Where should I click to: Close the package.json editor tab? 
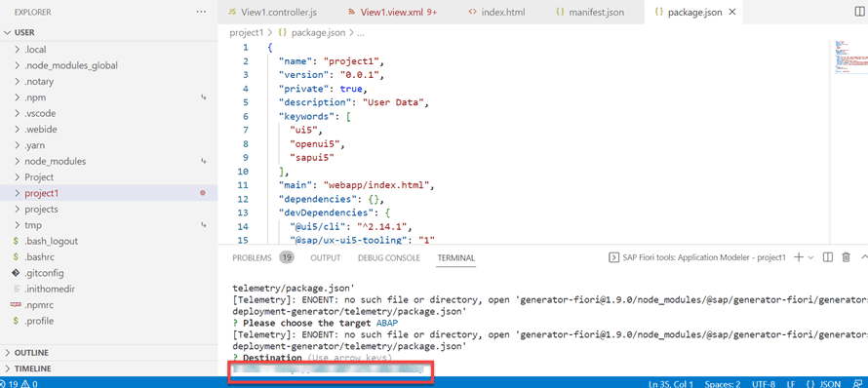[732, 12]
